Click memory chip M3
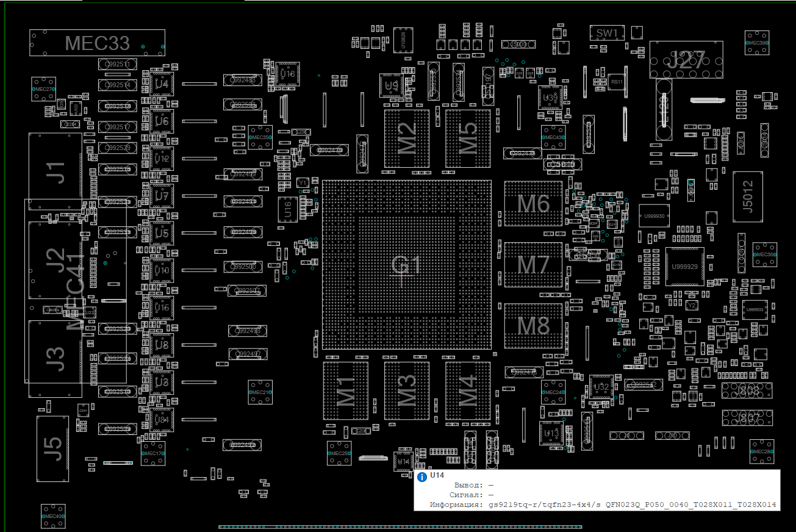 [x=406, y=390]
